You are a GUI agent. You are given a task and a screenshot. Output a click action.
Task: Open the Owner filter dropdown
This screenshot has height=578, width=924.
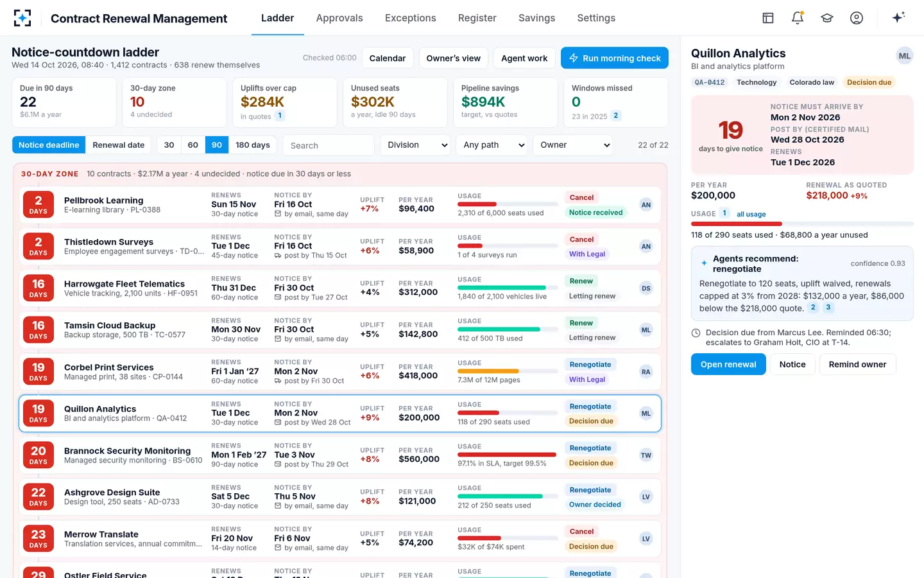(x=573, y=145)
